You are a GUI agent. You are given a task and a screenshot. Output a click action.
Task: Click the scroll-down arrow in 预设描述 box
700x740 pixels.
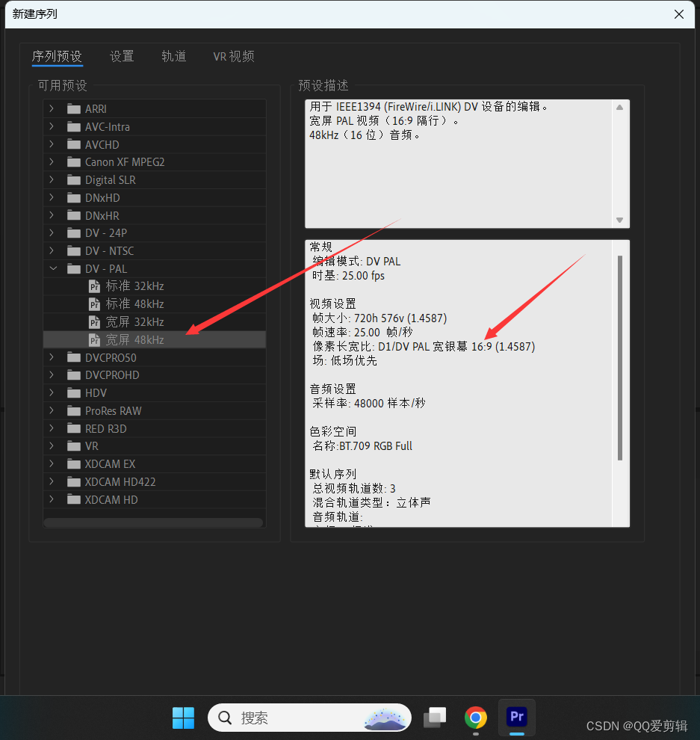point(620,220)
